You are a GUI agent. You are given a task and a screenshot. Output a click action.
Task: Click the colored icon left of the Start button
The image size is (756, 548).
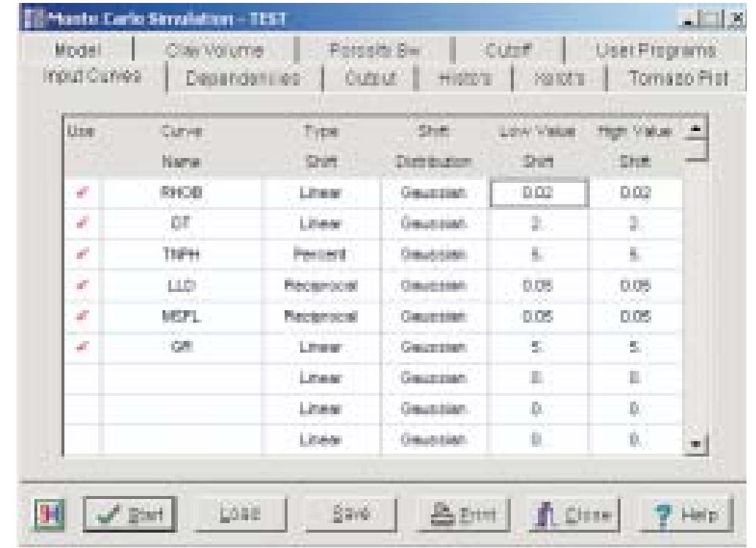(x=49, y=514)
